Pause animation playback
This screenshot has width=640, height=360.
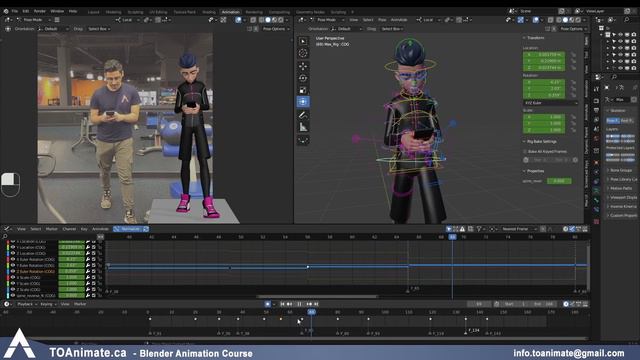coord(299,304)
